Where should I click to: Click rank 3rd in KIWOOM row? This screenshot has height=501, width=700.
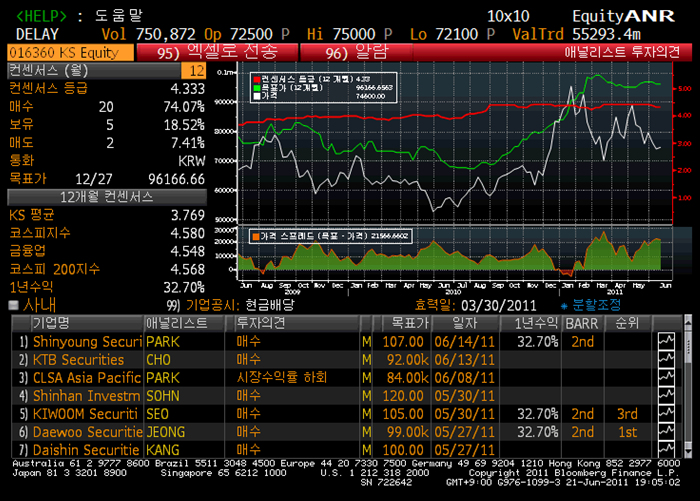[x=627, y=414]
